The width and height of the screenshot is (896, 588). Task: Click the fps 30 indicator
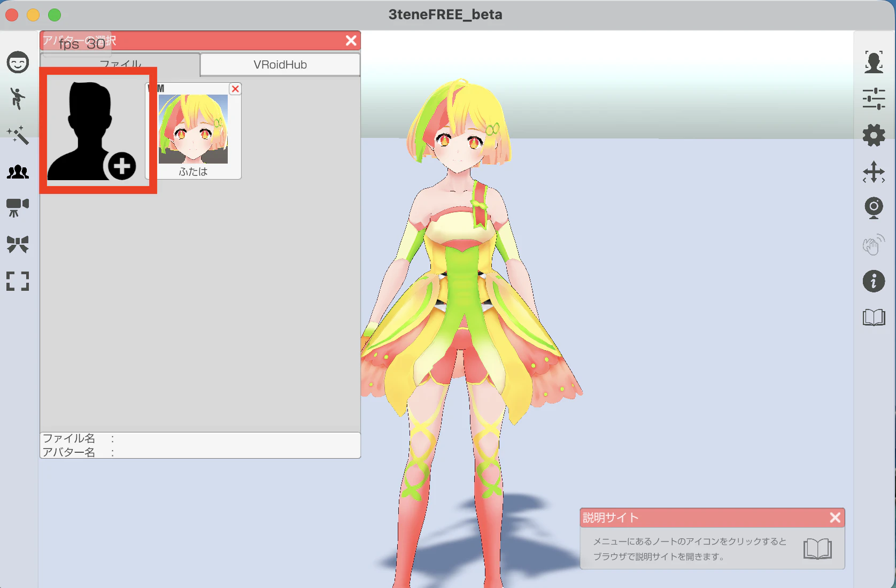click(x=82, y=44)
